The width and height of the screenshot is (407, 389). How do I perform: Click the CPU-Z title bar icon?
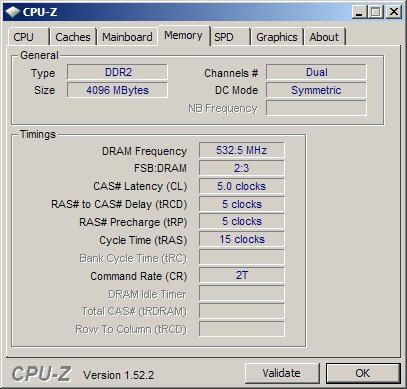pos(13,12)
